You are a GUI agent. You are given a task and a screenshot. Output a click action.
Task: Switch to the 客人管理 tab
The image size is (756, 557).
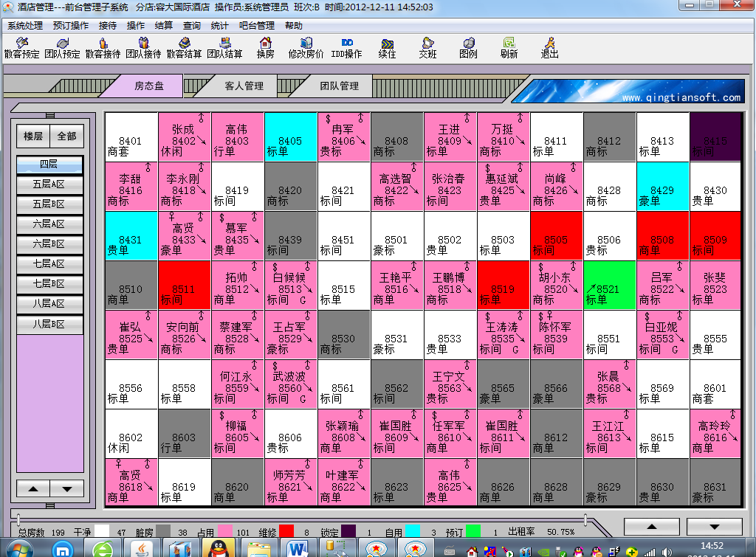(x=244, y=86)
